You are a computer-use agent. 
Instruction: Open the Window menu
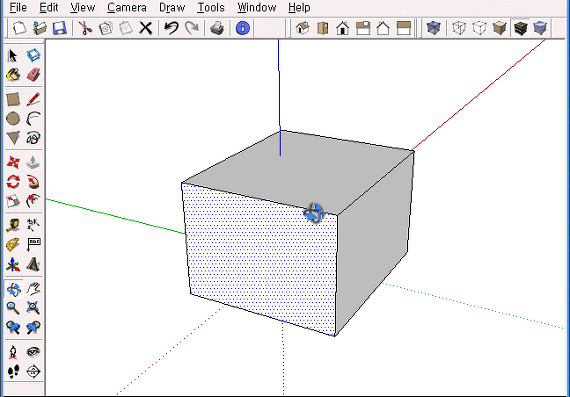click(x=257, y=8)
